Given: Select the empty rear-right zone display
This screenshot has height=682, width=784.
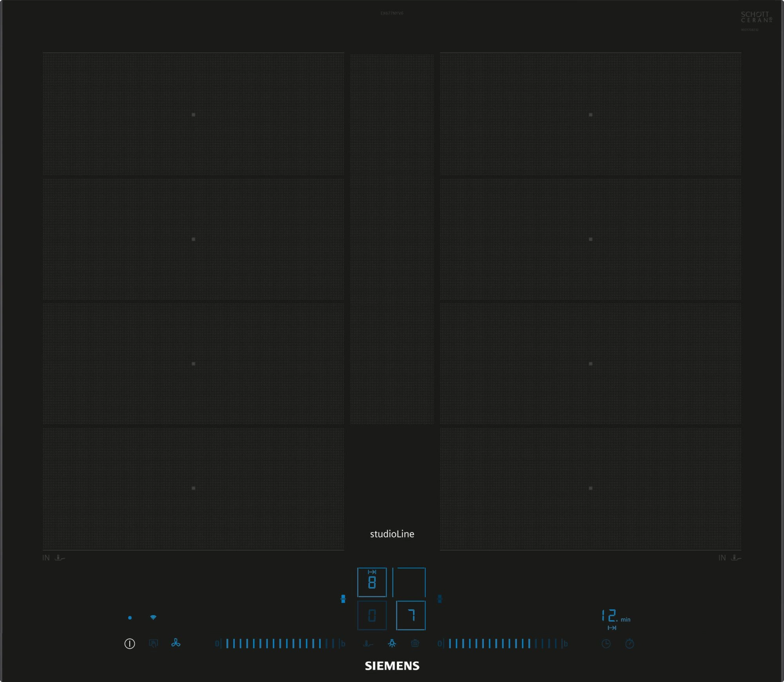Looking at the screenshot, I should [409, 582].
